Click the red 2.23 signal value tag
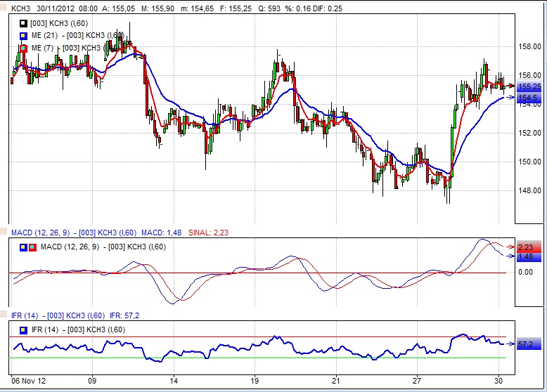 tap(527, 247)
